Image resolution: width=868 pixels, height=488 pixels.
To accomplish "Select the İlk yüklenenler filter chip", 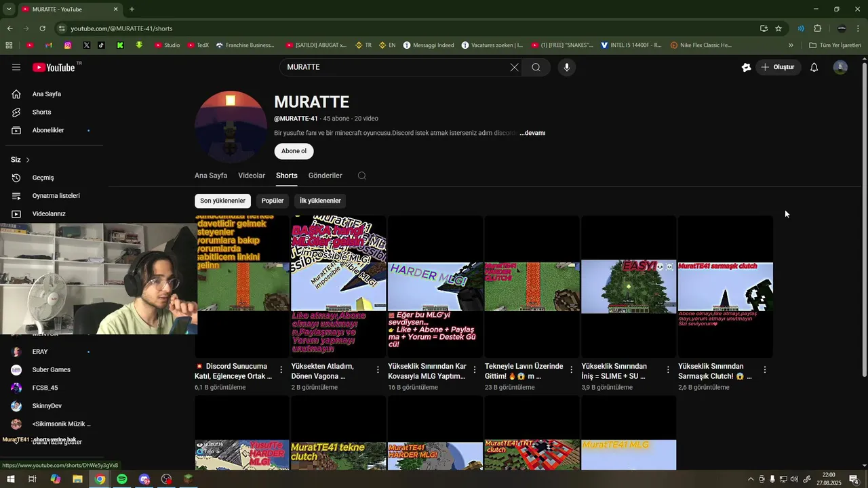I will coord(320,201).
